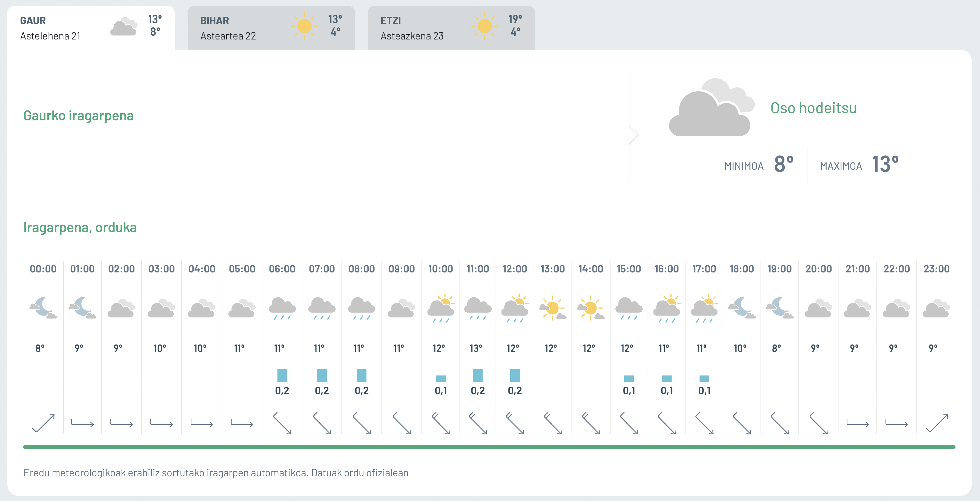Click the 0,1 precipitation value at 15:00
This screenshot has height=501, width=980.
pyautogui.click(x=629, y=391)
